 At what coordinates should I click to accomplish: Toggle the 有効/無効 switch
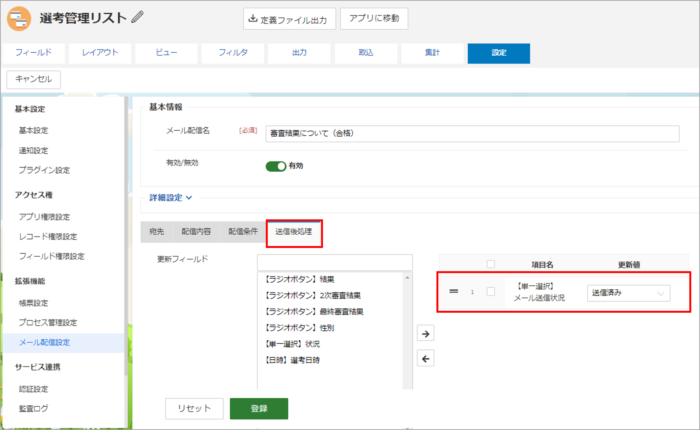276,166
